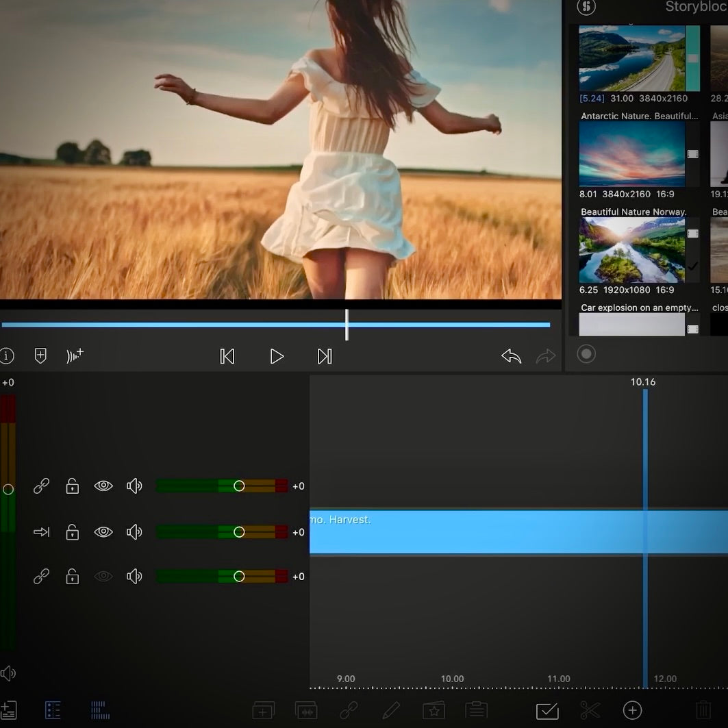The height and width of the screenshot is (728, 728).
Task: Split clip with the scissors tool
Action: click(590, 710)
